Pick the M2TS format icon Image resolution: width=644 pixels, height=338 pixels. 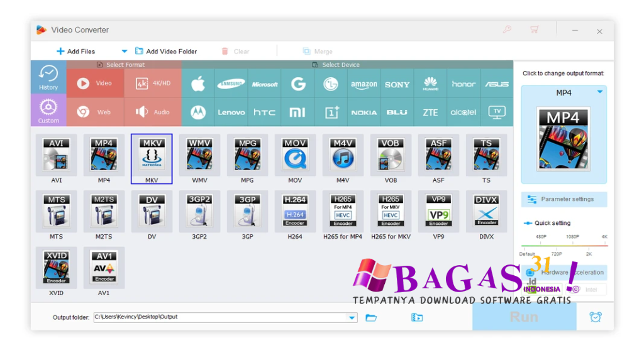point(104,212)
